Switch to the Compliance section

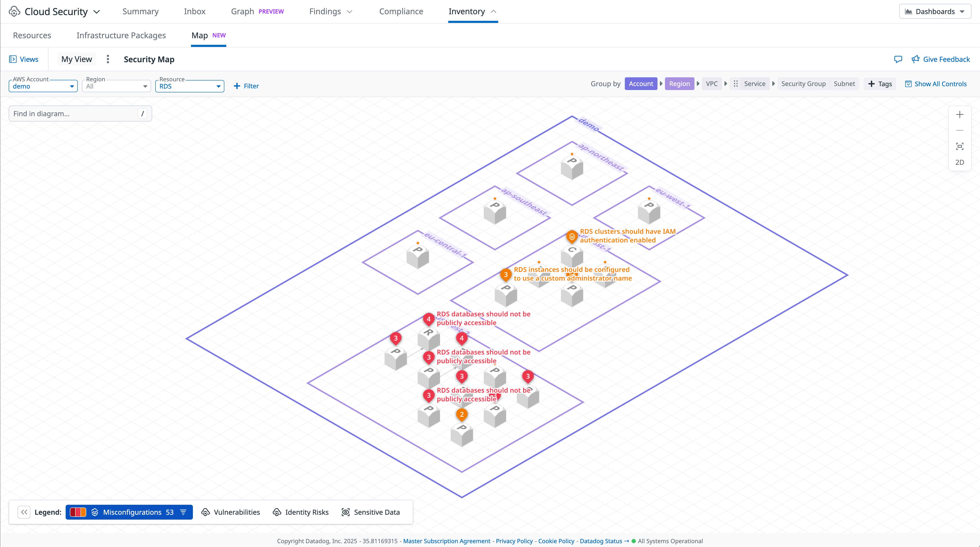401,11
